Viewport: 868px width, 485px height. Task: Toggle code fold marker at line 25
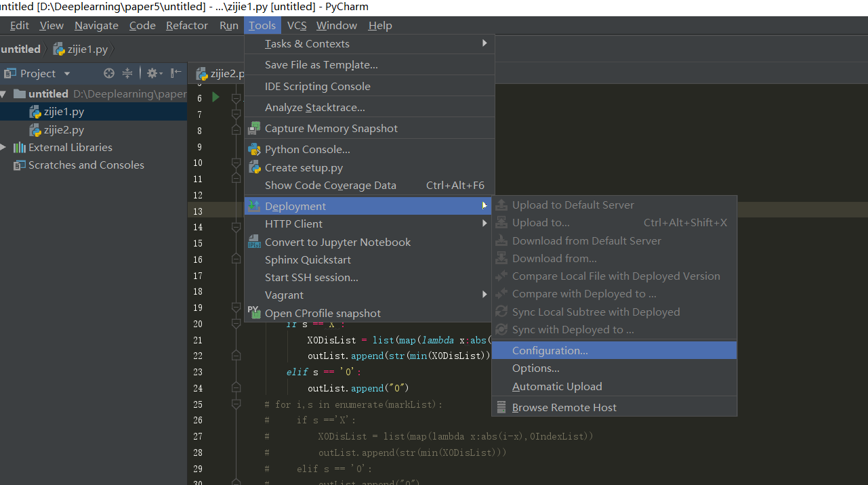[x=236, y=404]
